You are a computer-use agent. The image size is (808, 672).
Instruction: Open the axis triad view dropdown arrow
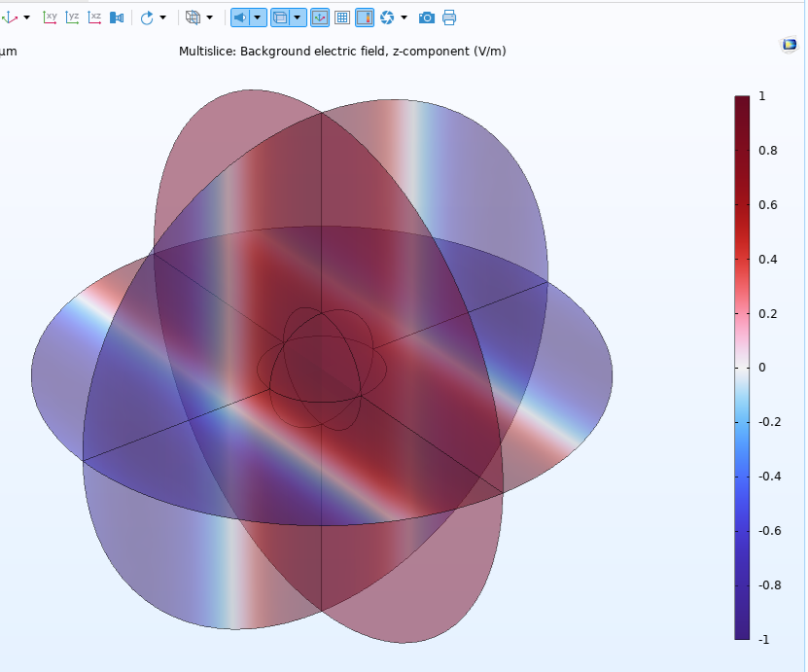26,18
